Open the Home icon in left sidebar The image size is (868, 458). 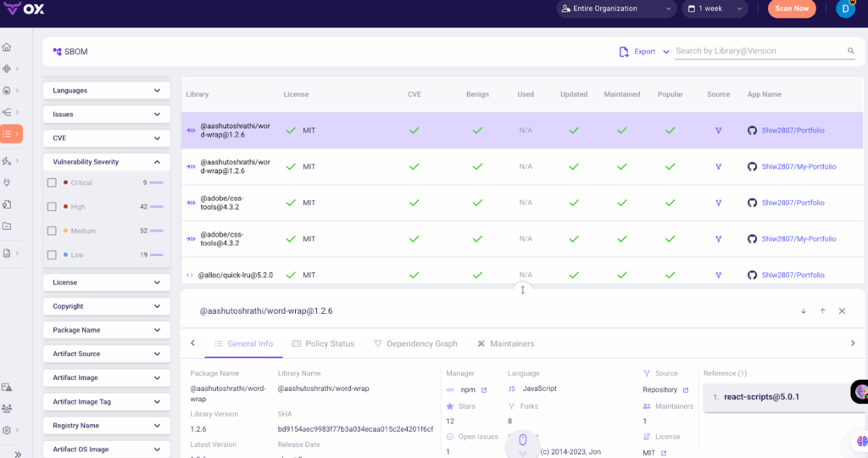pyautogui.click(x=7, y=47)
